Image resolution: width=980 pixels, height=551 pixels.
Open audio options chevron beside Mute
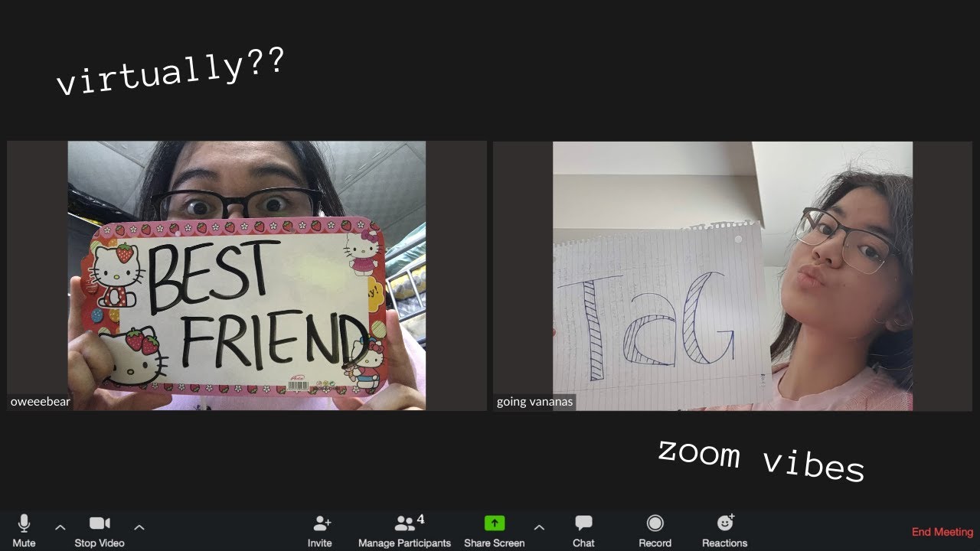[60, 527]
